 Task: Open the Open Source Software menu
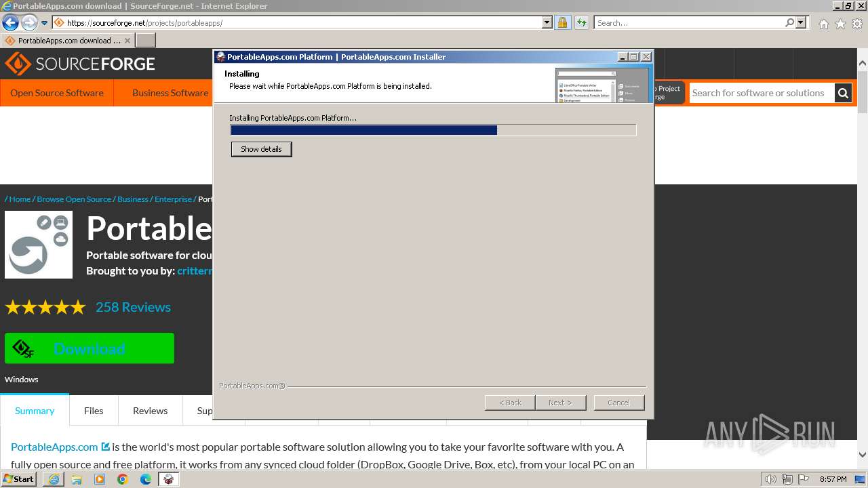point(57,93)
